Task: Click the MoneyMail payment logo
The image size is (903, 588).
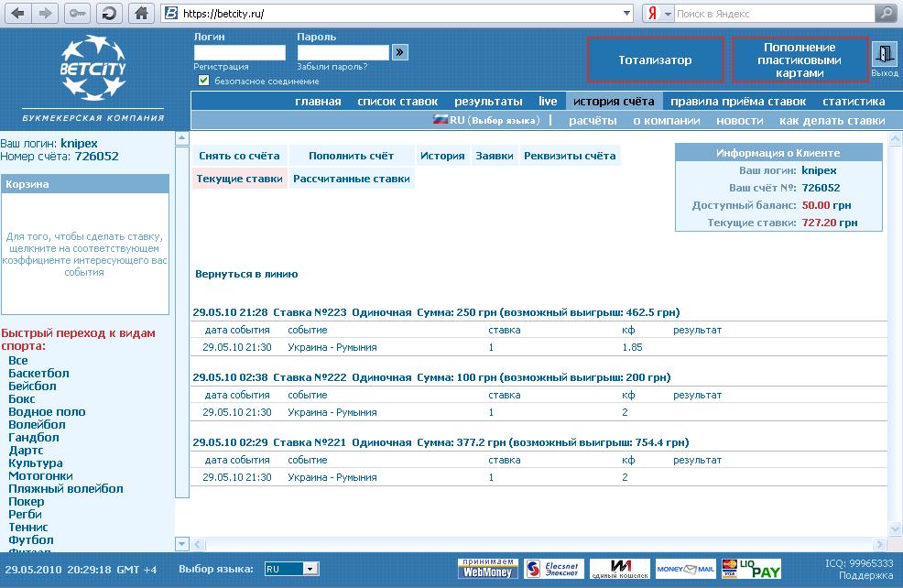Action: tap(685, 569)
